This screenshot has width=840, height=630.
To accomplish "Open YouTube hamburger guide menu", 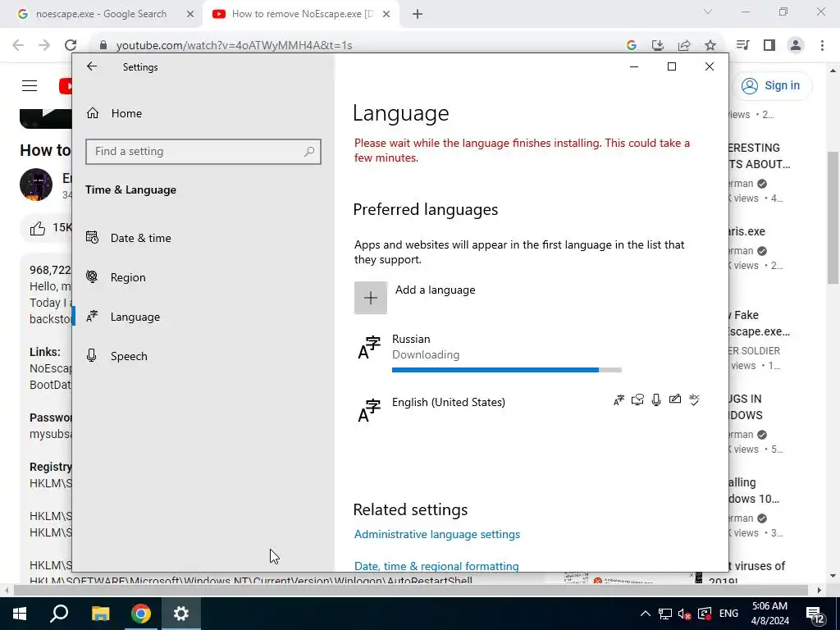I will [30, 85].
